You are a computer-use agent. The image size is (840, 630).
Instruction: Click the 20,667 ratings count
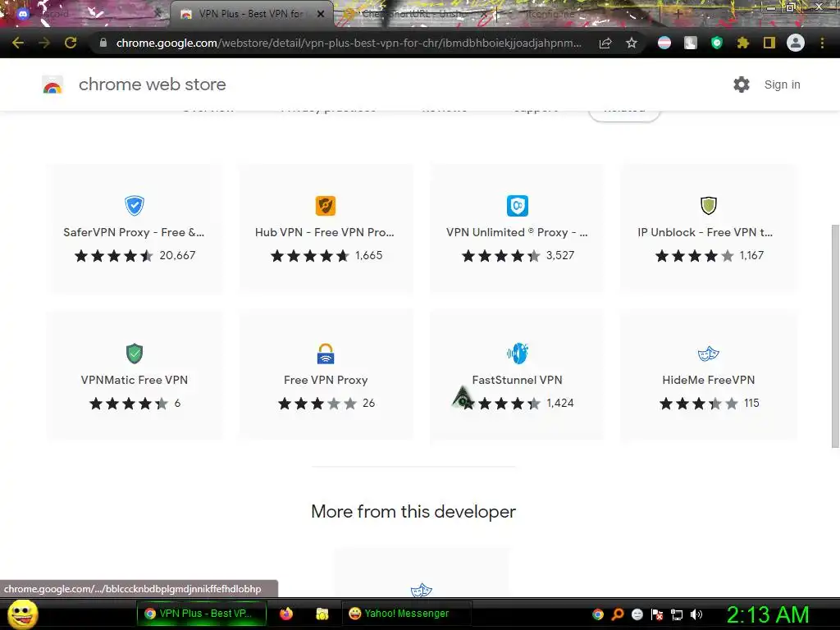pos(177,256)
